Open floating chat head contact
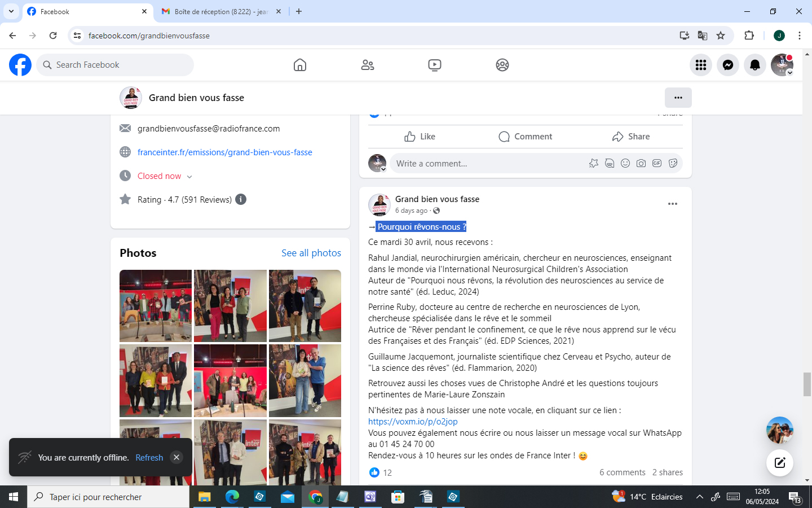Viewport: 812px width, 508px height. click(x=780, y=430)
